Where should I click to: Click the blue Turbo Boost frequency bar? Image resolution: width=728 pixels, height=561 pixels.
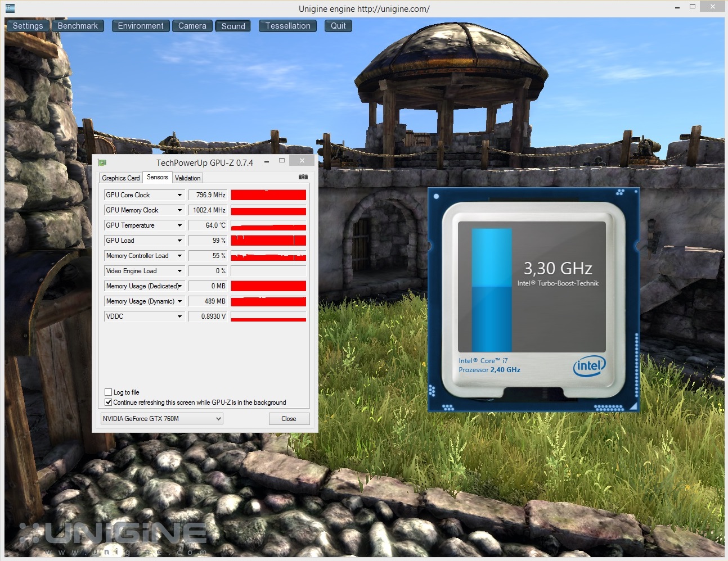point(491,290)
